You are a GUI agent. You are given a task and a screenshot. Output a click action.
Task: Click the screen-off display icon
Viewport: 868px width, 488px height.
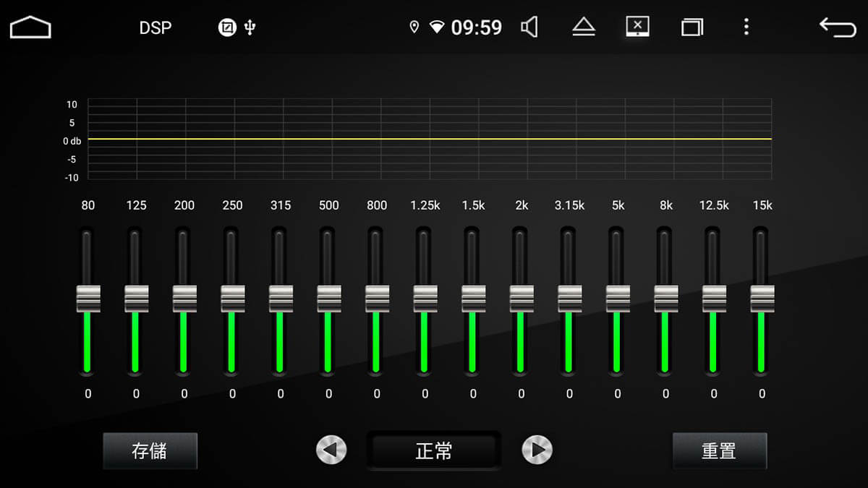[x=637, y=27]
